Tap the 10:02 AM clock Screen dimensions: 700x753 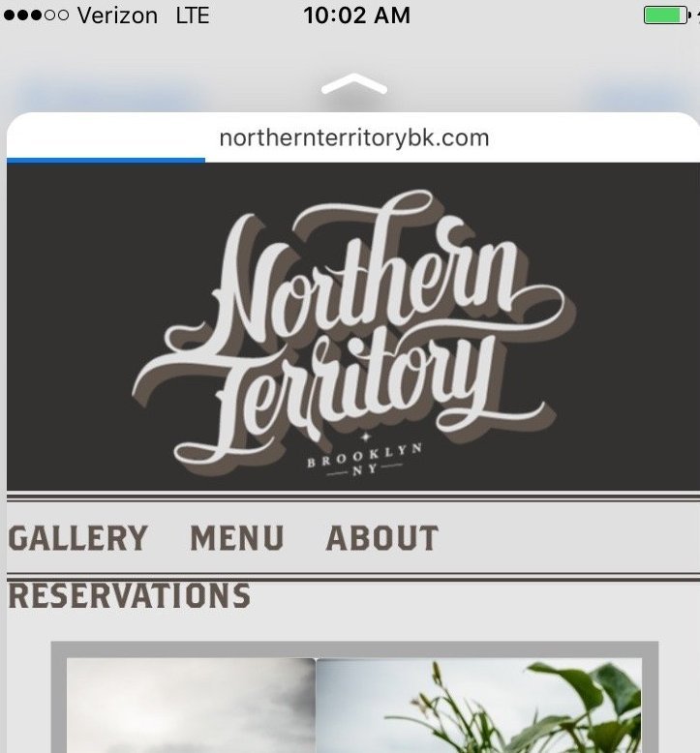tap(356, 15)
